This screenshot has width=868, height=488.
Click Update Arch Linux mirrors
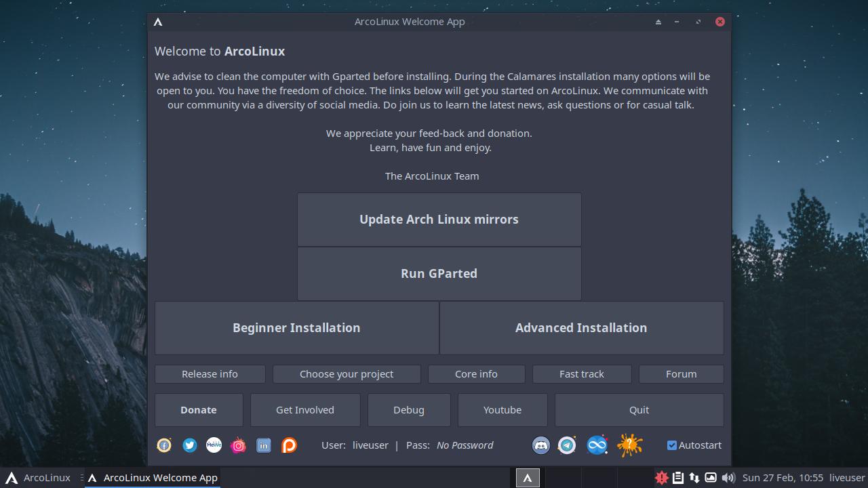coord(439,220)
